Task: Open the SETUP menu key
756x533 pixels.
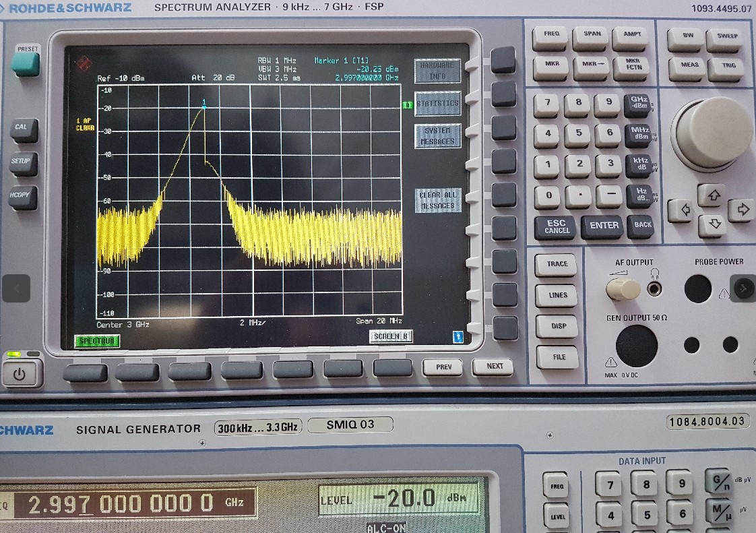Action: click(x=22, y=164)
